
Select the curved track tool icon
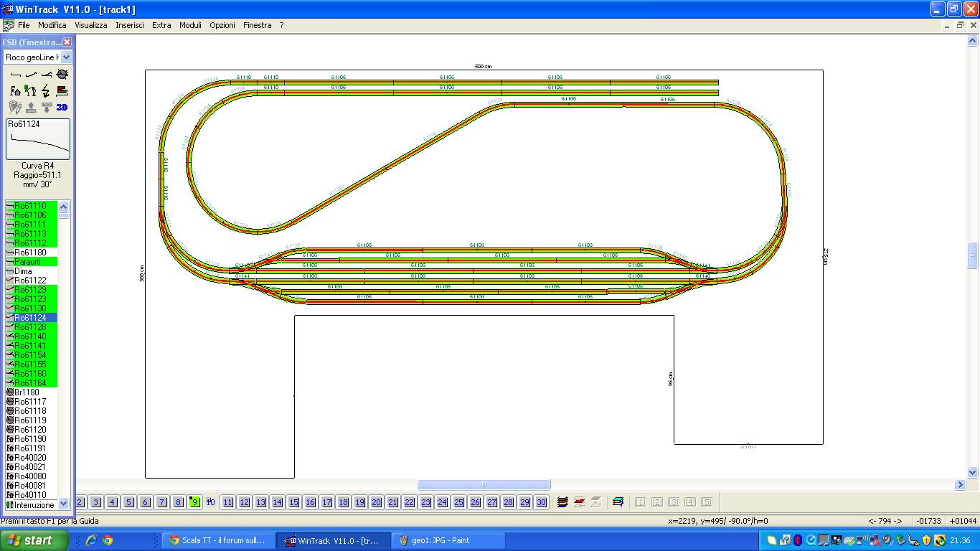[x=31, y=75]
